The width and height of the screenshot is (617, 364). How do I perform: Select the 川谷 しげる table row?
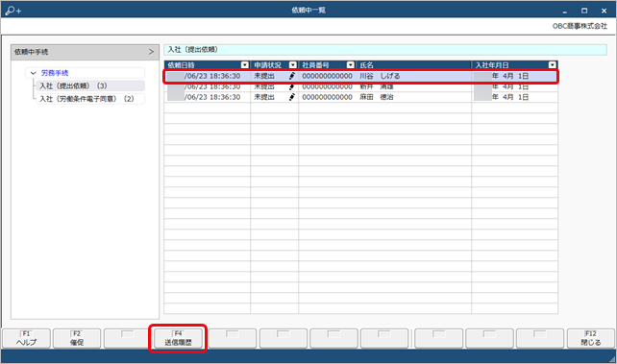(x=360, y=76)
